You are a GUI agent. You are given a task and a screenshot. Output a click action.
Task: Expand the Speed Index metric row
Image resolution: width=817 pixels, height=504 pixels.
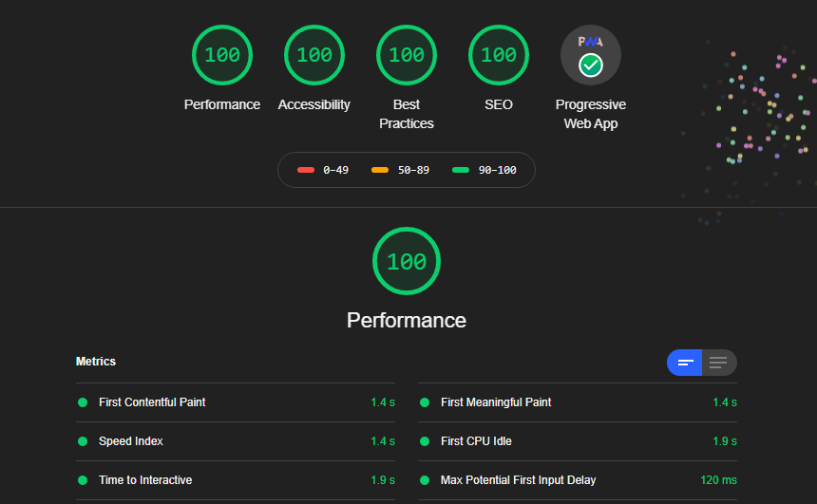click(131, 441)
